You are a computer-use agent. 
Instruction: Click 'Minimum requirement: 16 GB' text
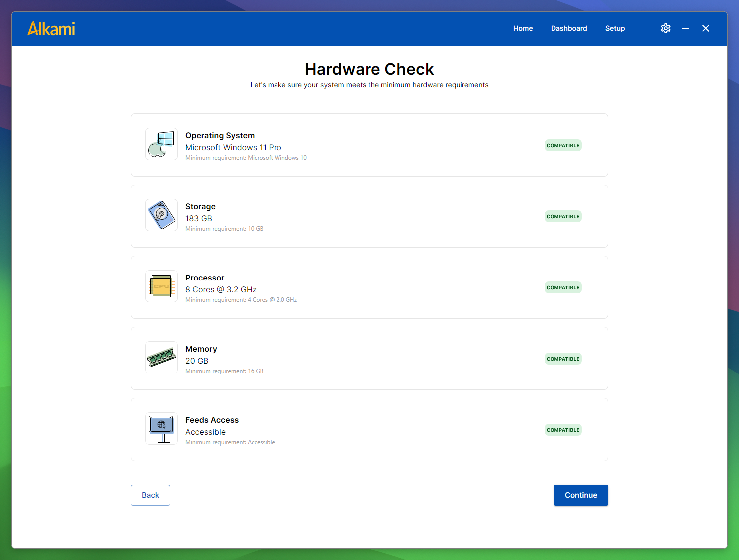point(224,371)
